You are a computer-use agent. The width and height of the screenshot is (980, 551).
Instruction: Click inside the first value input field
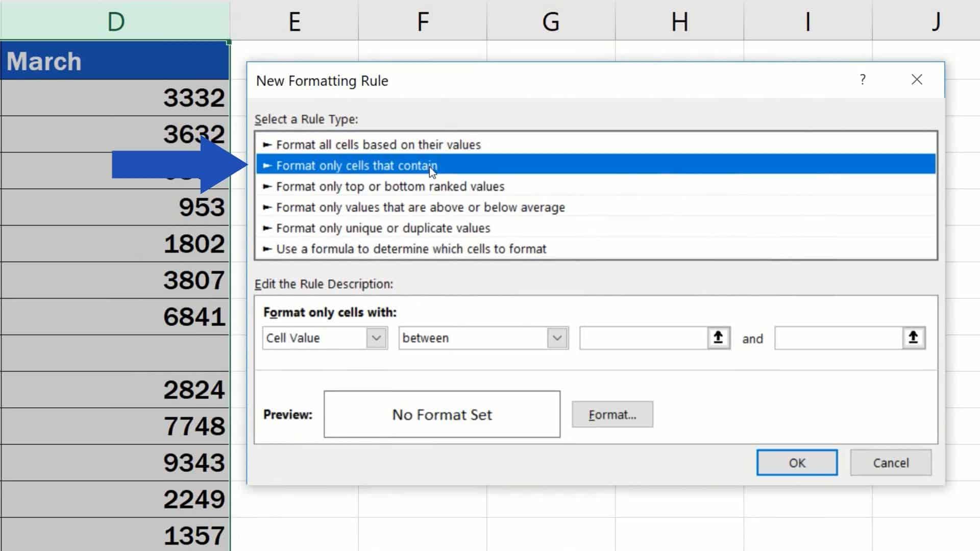[x=643, y=338]
